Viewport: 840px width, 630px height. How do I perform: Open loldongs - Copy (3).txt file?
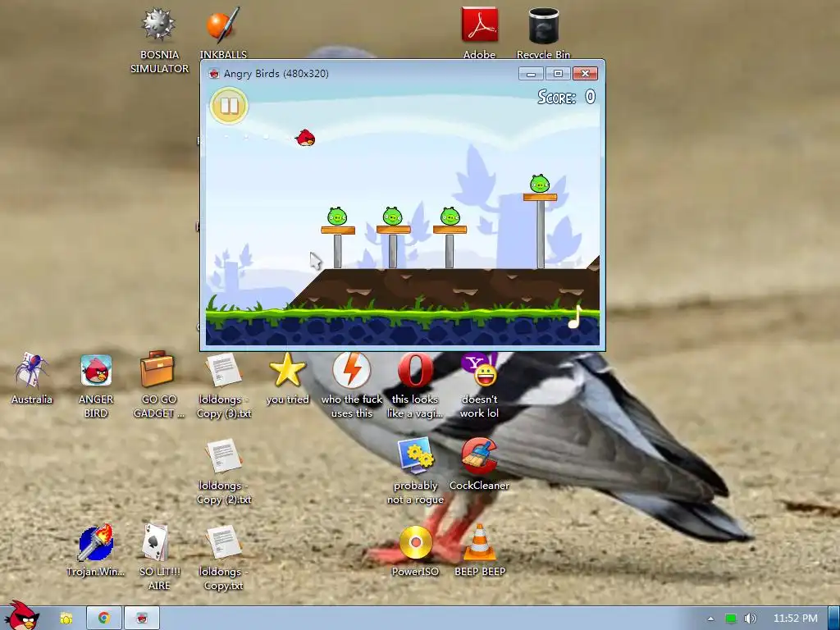[x=224, y=386]
